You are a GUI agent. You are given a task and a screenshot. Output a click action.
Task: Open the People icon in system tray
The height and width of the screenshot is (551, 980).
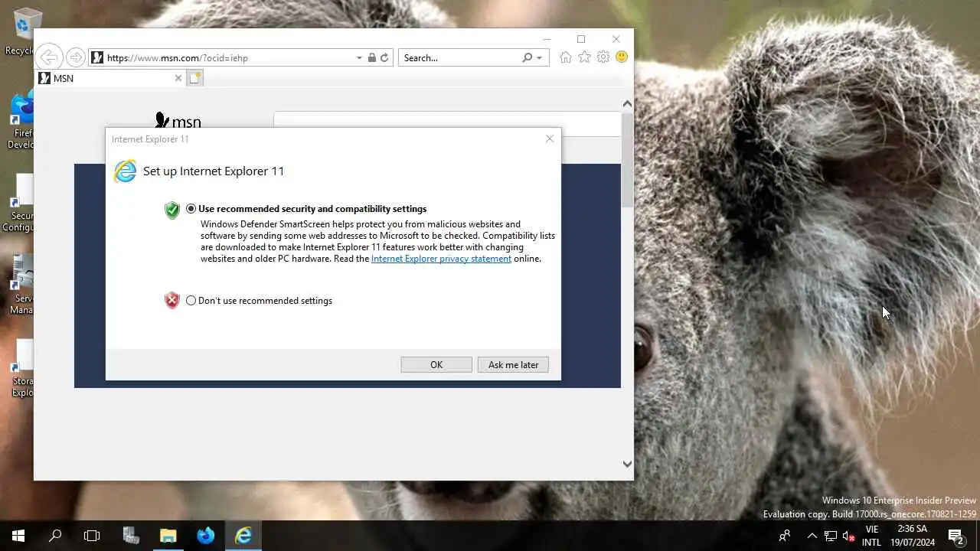pos(785,536)
